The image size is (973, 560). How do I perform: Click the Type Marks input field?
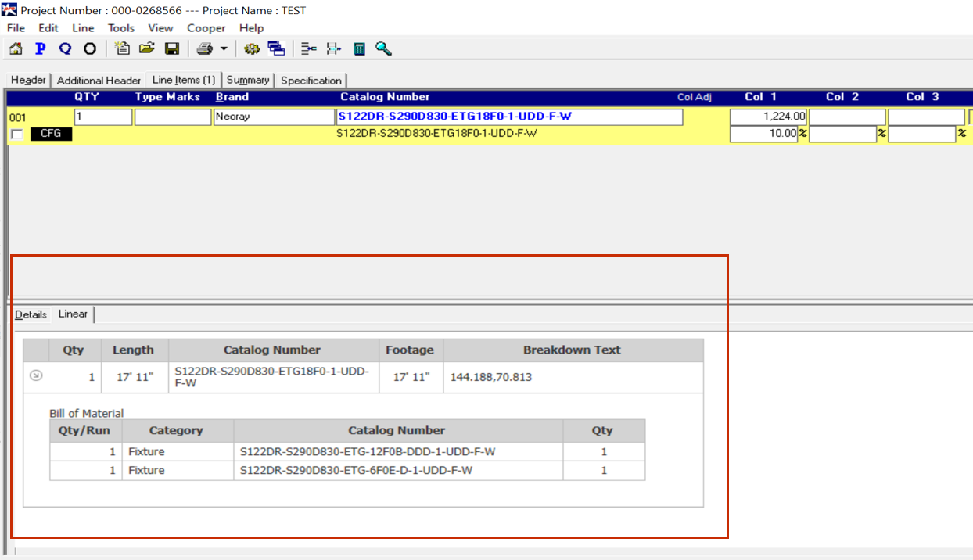[173, 117]
